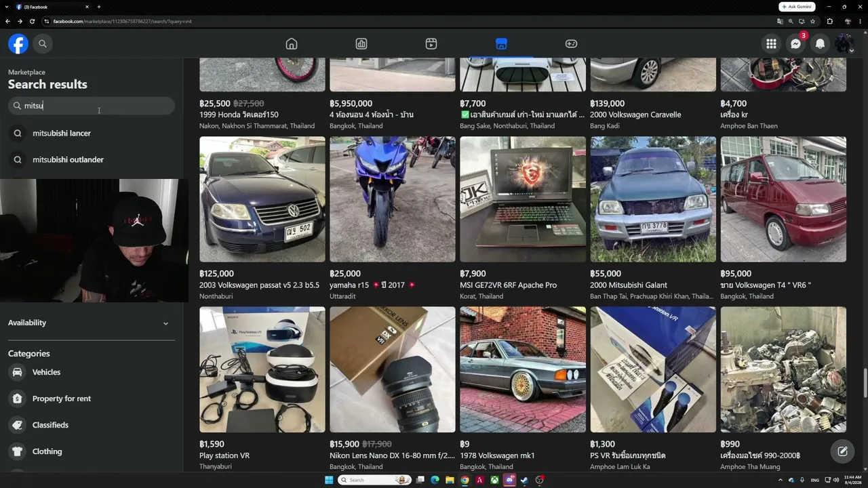The image size is (868, 488).
Task: Open the Facebook apps menu grid
Action: coord(772,44)
